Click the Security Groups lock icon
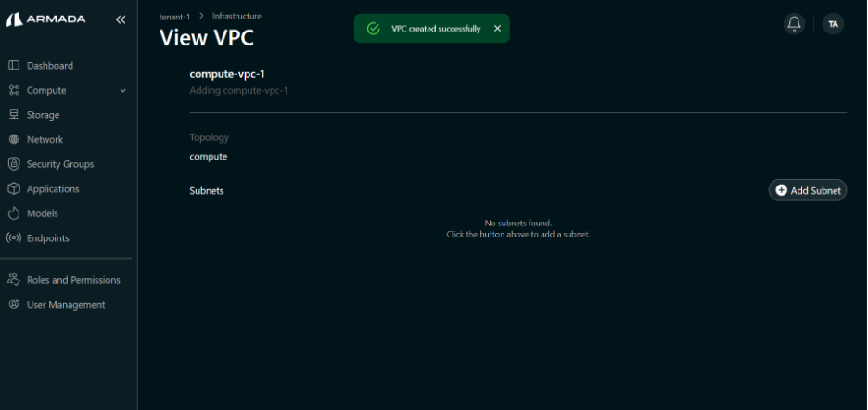The image size is (868, 410). point(14,164)
